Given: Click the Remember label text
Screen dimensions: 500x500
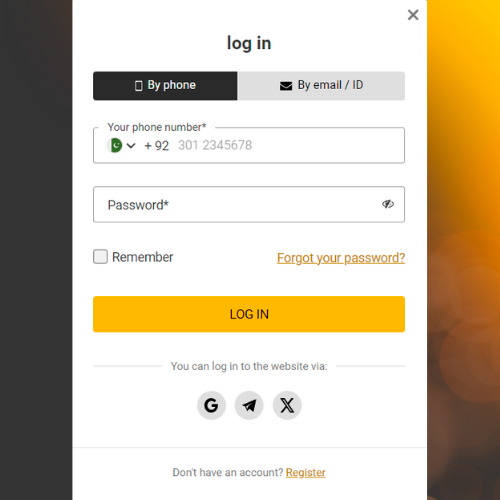Looking at the screenshot, I should click(143, 257).
